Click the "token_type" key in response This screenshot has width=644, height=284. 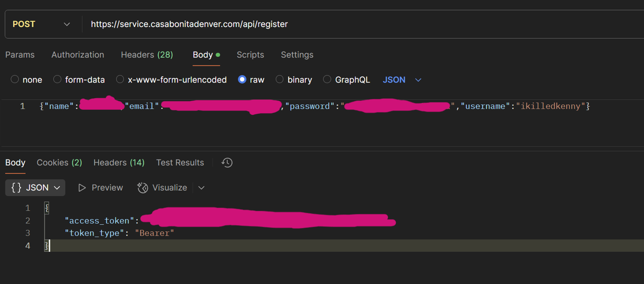pos(94,233)
